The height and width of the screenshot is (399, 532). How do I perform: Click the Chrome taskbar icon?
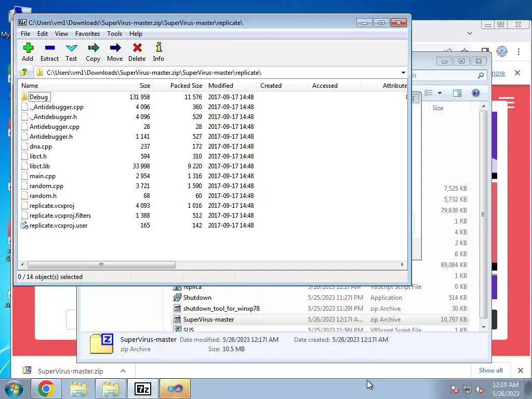46,389
